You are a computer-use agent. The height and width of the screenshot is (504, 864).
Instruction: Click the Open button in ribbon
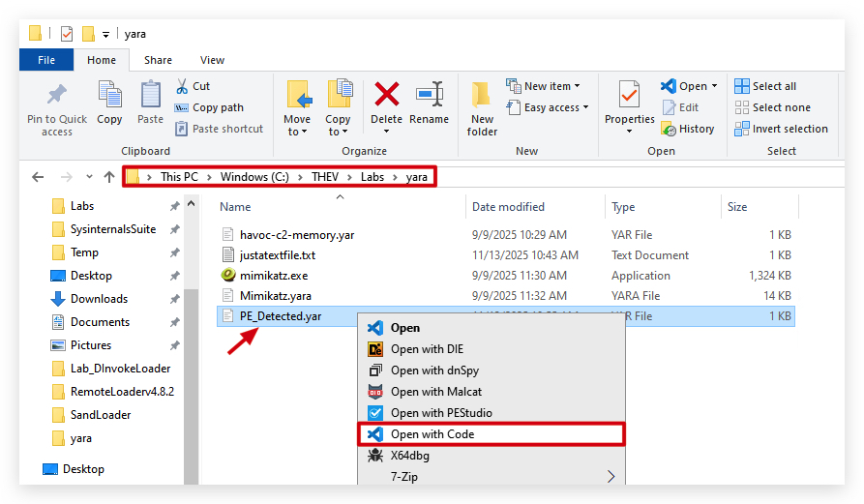pyautogui.click(x=684, y=86)
